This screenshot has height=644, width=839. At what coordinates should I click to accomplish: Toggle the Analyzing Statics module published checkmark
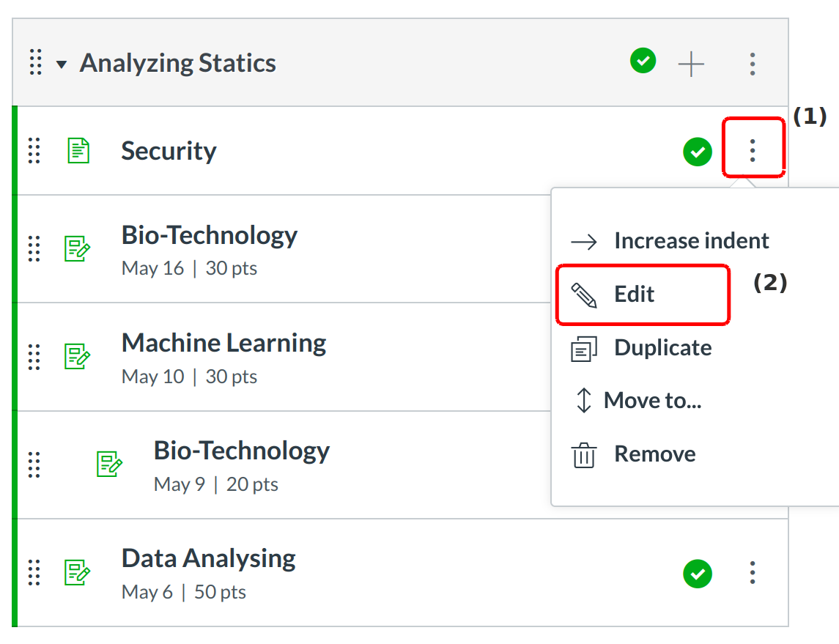coord(643,62)
